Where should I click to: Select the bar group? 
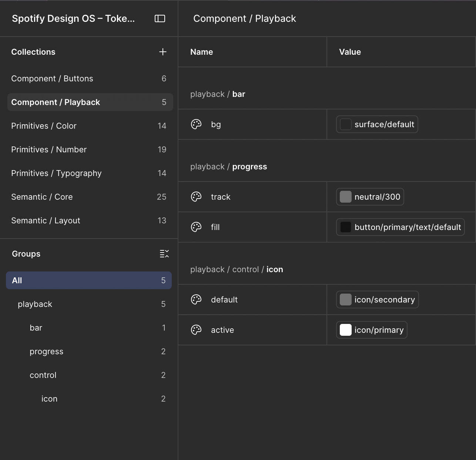coord(89,328)
